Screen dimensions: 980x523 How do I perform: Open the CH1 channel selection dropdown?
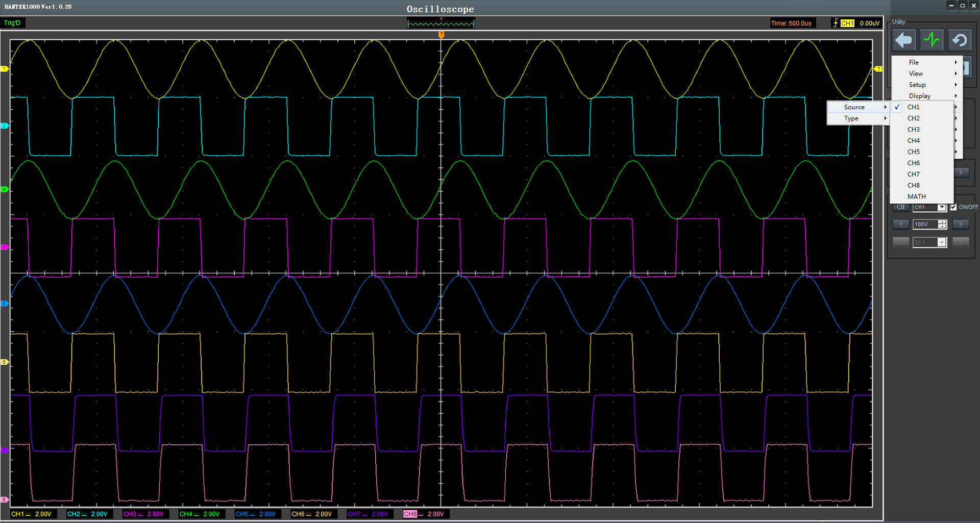(942, 207)
